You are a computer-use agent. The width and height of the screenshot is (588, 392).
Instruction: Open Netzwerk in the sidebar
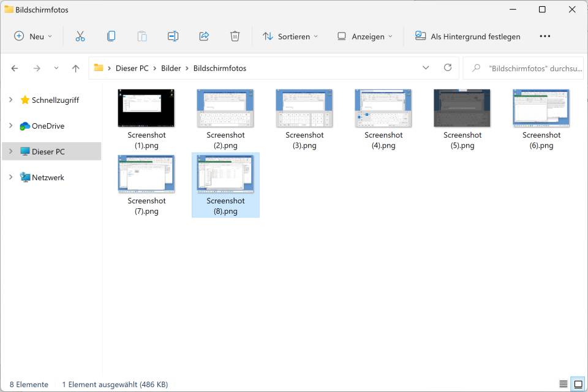[x=48, y=177]
